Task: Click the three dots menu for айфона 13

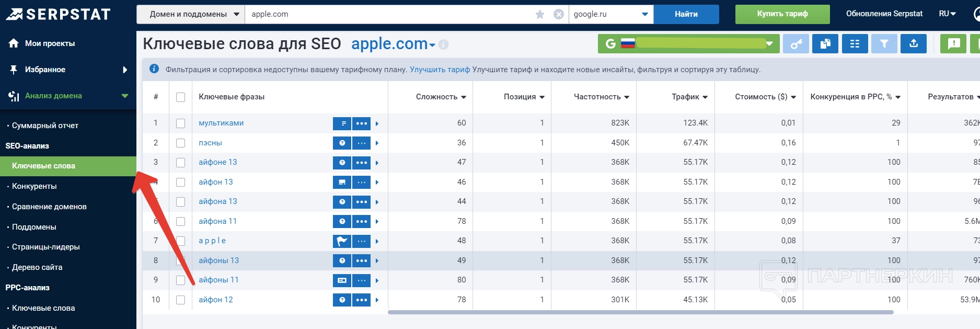Action: click(x=362, y=202)
